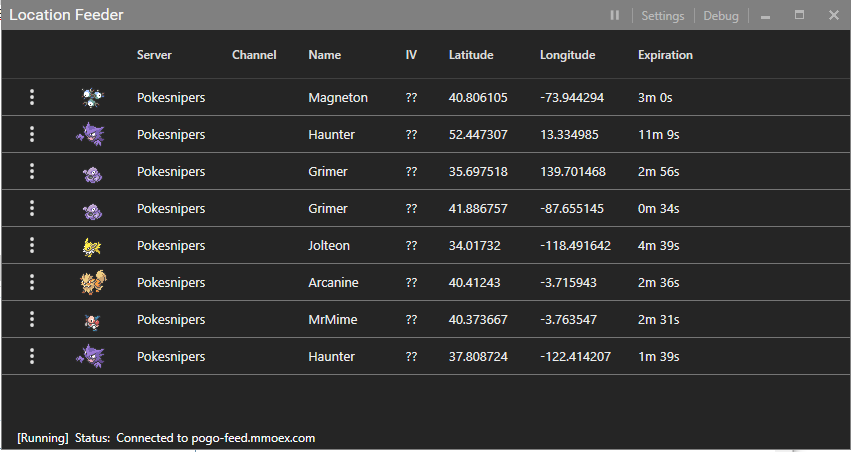The image size is (853, 452).
Task: Select the Jolteon name cell
Action: (x=329, y=246)
